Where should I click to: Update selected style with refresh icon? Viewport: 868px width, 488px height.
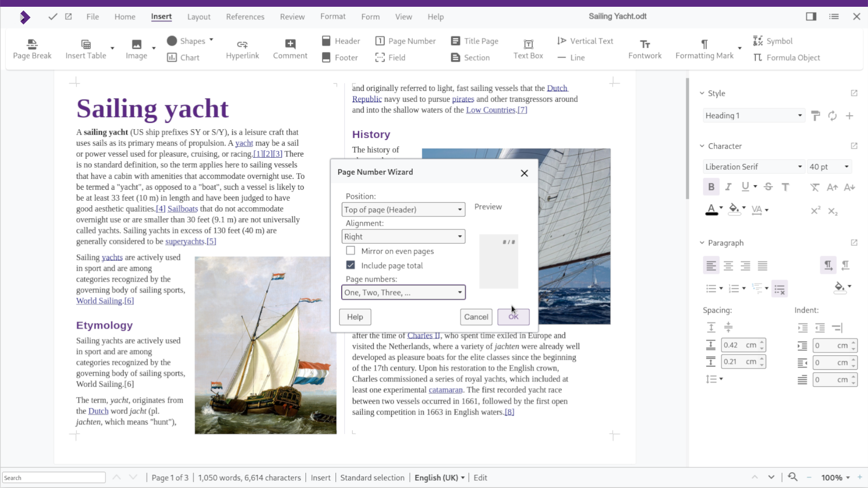[x=832, y=116]
